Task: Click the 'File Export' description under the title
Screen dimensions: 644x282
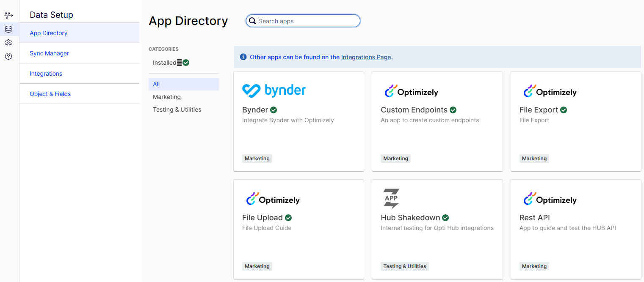Action: coord(534,120)
